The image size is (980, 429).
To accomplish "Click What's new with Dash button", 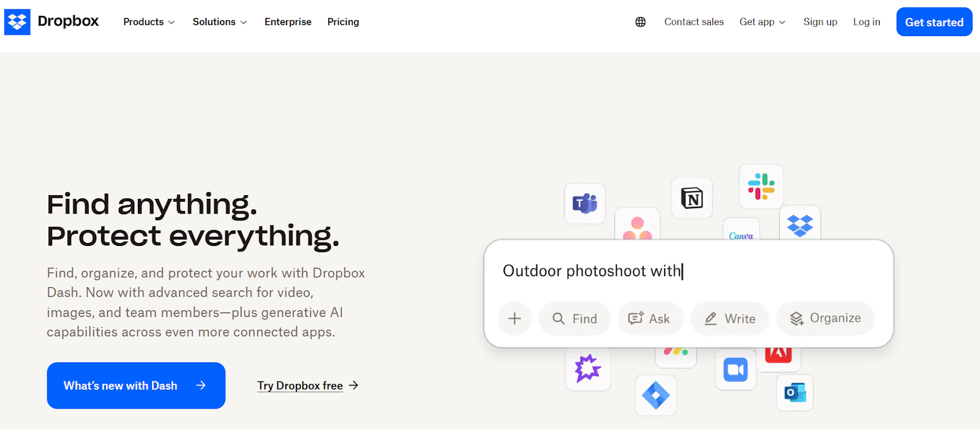I will coord(136,386).
